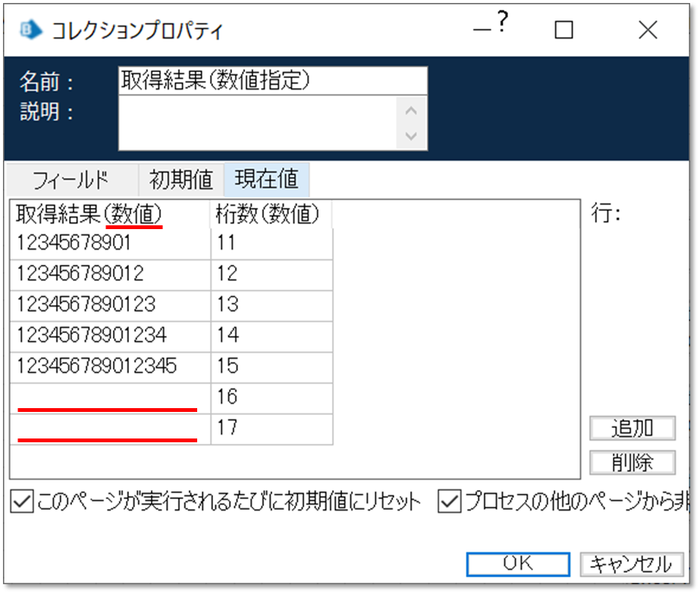Click the Blue Prism icon in title bar
This screenshot has height=594, width=700.
[30, 30]
